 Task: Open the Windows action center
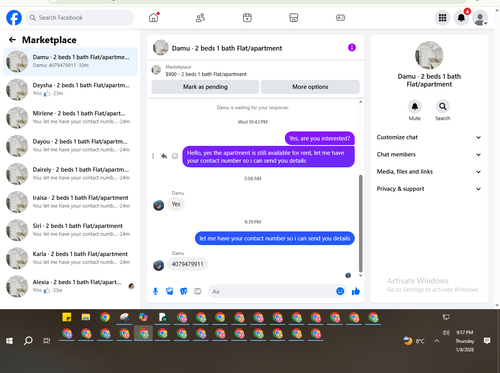(x=487, y=341)
